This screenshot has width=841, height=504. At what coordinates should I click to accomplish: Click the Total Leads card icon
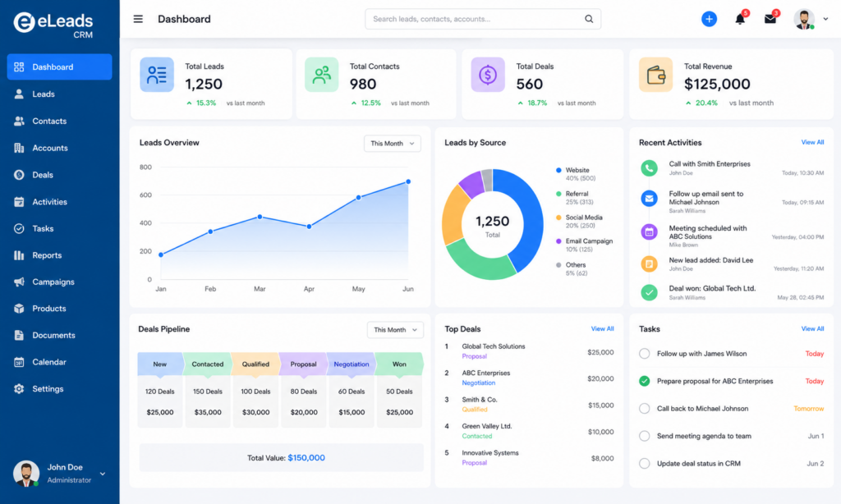click(x=157, y=75)
